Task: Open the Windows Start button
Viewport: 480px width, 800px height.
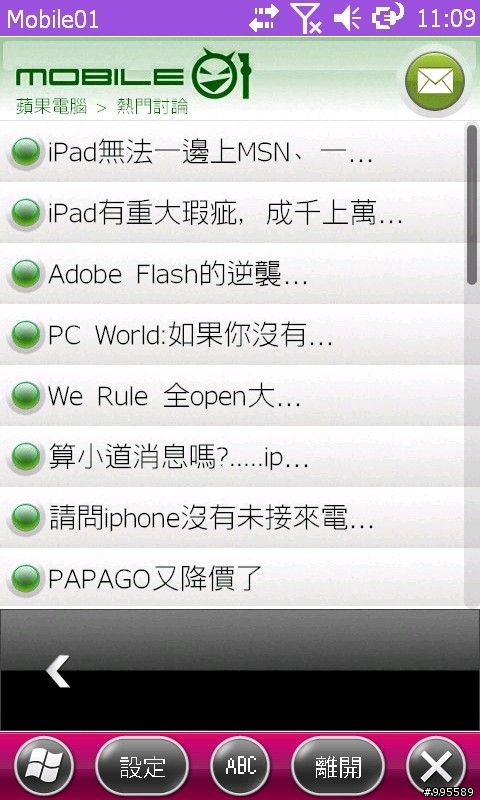Action: pos(44,766)
